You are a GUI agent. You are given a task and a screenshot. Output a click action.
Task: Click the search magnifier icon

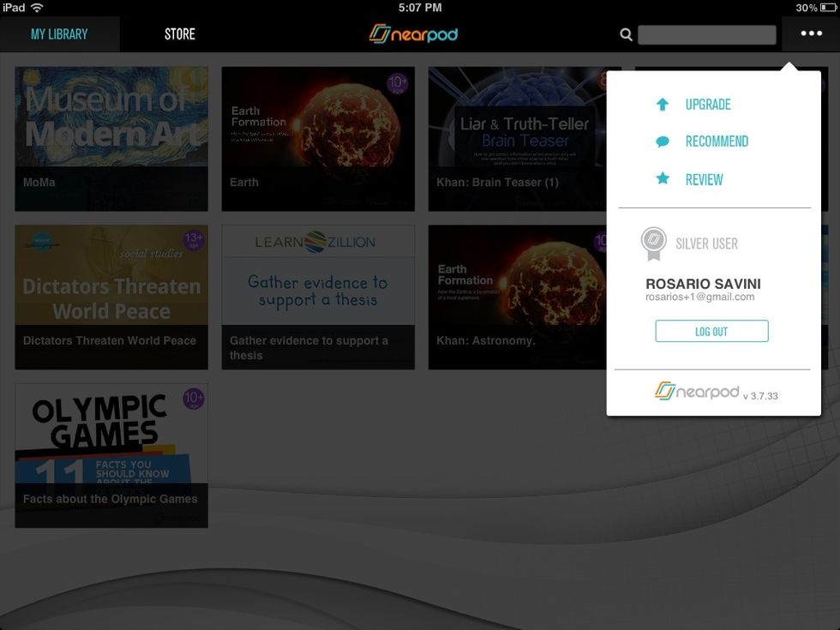(x=626, y=34)
